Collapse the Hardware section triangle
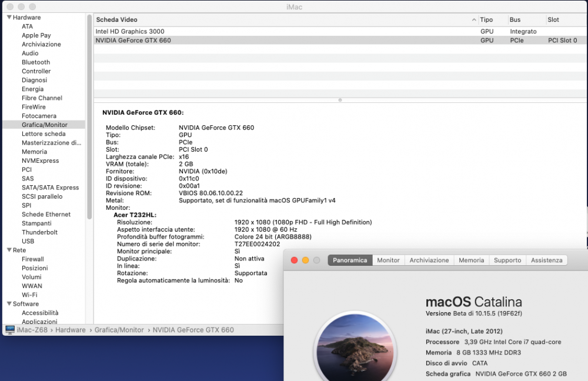 click(9, 17)
